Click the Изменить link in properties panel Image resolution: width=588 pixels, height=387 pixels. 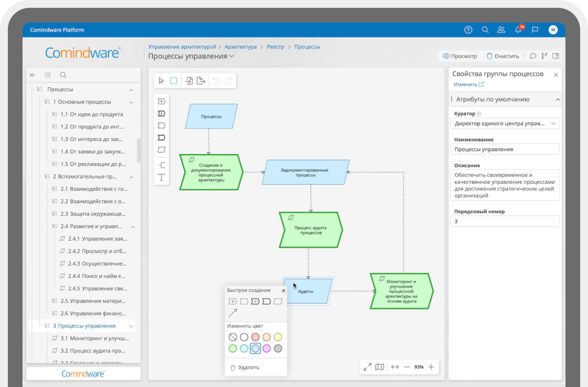coord(468,84)
